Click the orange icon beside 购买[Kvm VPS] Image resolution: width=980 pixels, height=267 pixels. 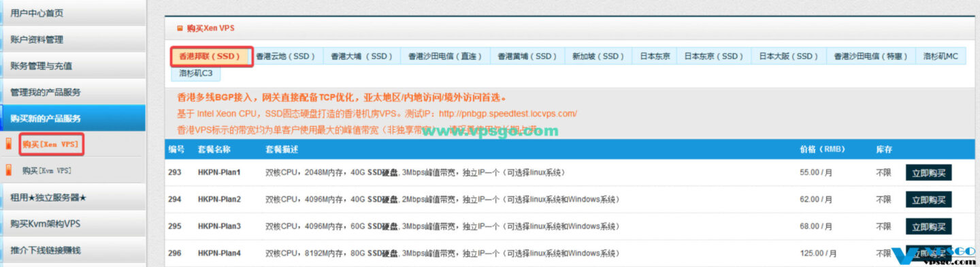(9, 170)
